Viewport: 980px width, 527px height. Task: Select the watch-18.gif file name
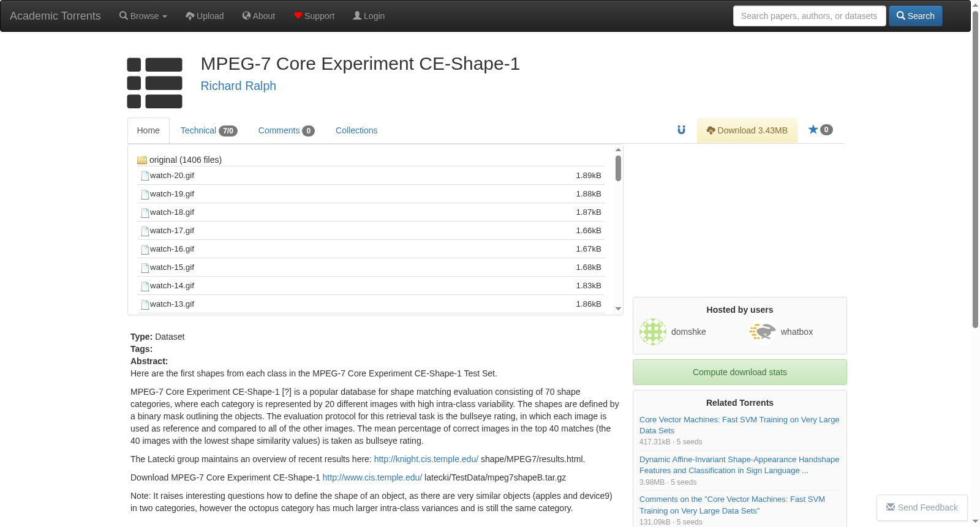coord(172,212)
